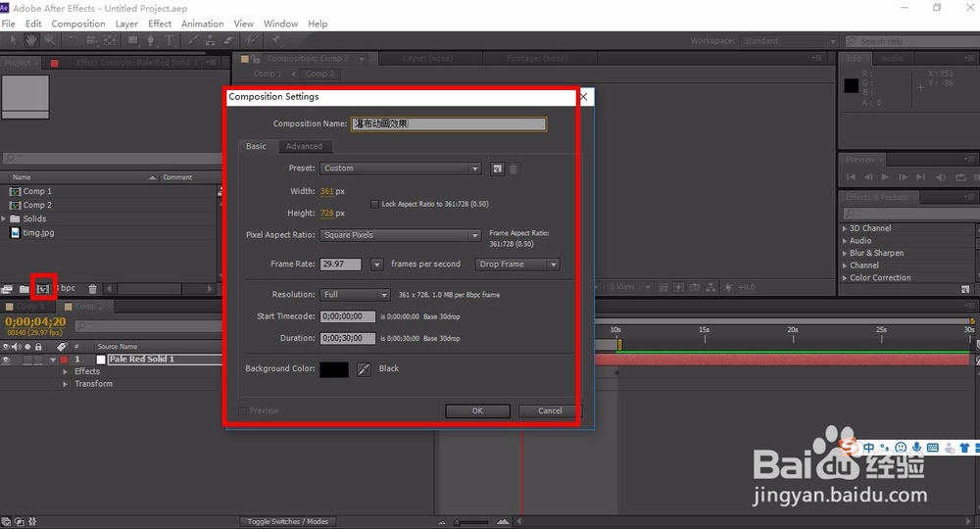Image resolution: width=980 pixels, height=529 pixels.
Task: Open the Resolution dropdown showing Full
Action: click(355, 294)
